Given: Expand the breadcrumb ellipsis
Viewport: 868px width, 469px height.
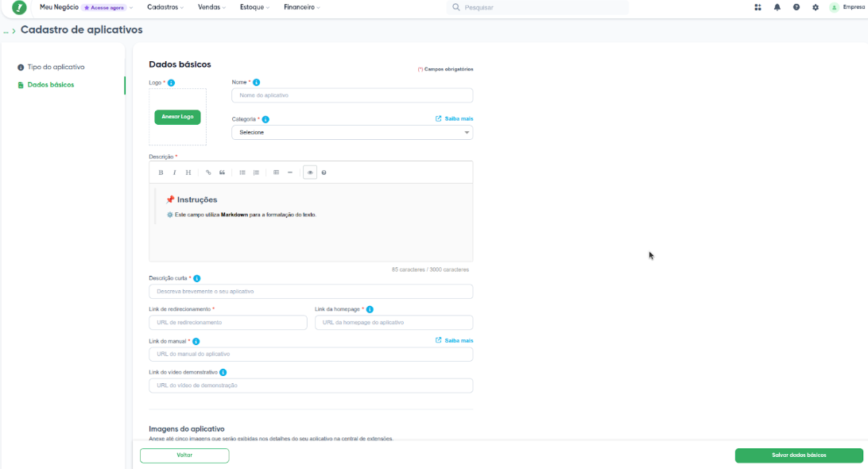Looking at the screenshot, I should (6, 31).
